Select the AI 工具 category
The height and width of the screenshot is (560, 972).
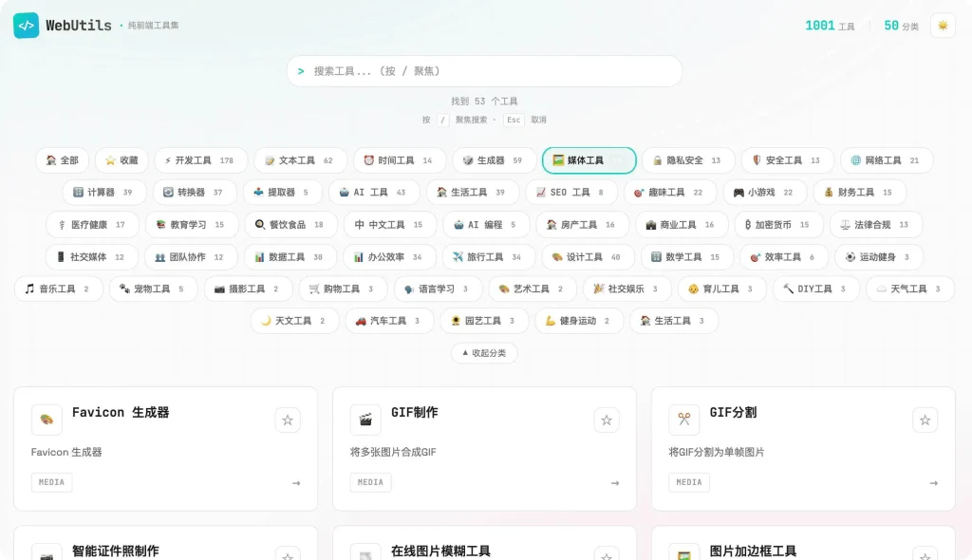pyautogui.click(x=374, y=193)
